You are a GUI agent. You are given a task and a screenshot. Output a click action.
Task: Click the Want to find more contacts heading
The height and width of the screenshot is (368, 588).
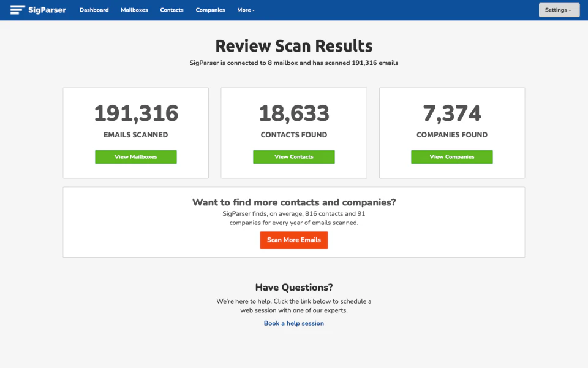coord(293,202)
